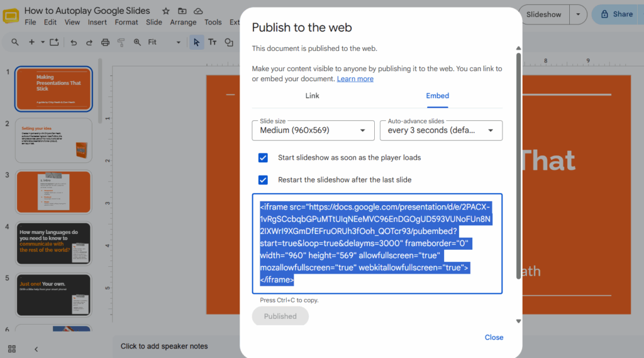
Task: Click the Published button
Action: coord(280,316)
